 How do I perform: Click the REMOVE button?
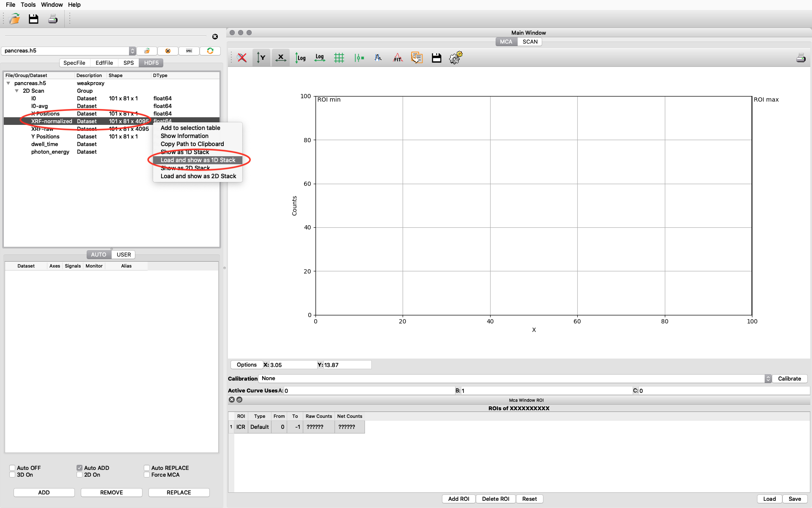[x=112, y=493]
